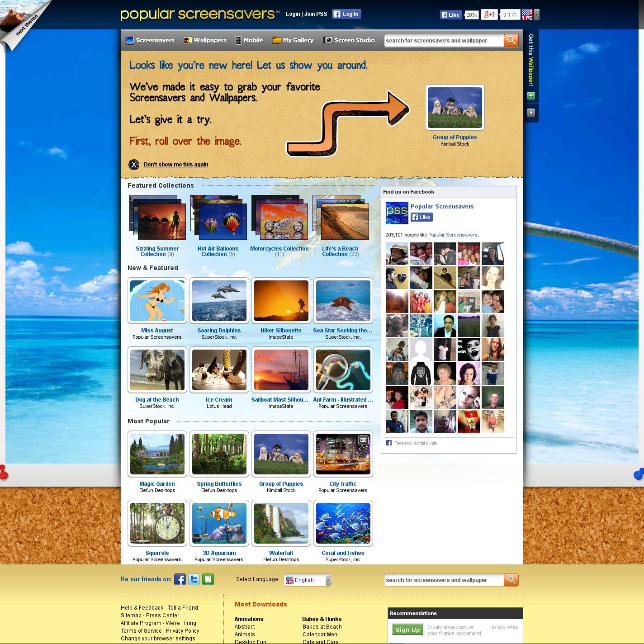The width and height of the screenshot is (644, 644).
Task: Click the Facebook Log In button
Action: pyautogui.click(x=346, y=14)
